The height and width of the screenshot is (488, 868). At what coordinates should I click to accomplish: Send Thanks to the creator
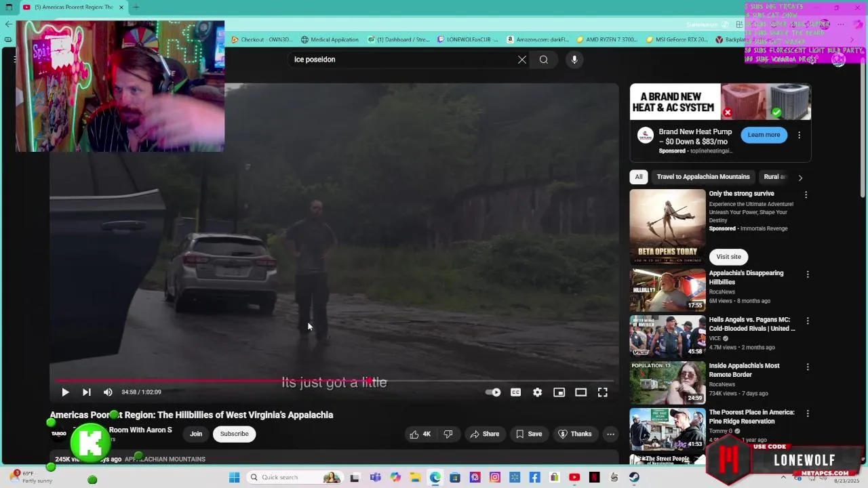pyautogui.click(x=574, y=434)
